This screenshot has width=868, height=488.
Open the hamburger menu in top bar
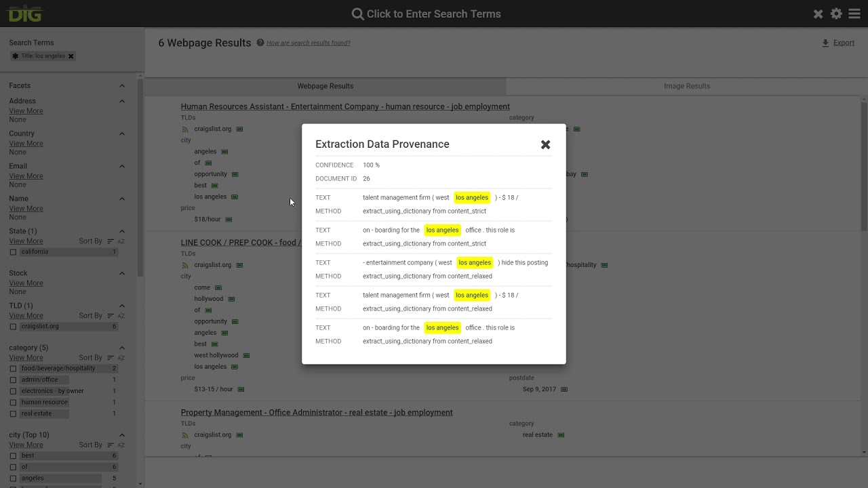tap(853, 14)
